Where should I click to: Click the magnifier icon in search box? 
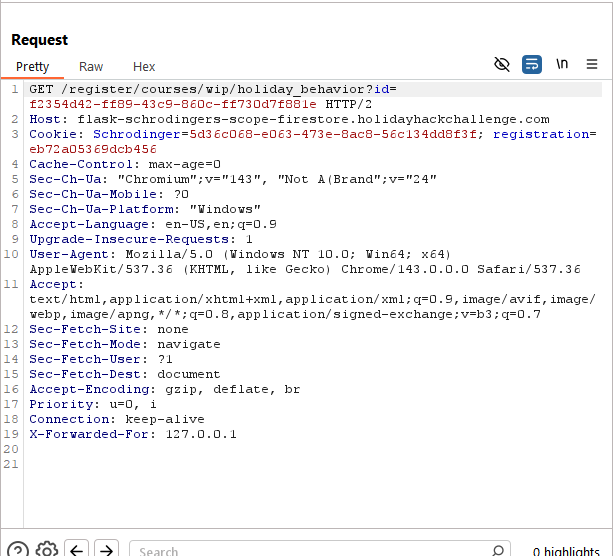click(498, 550)
